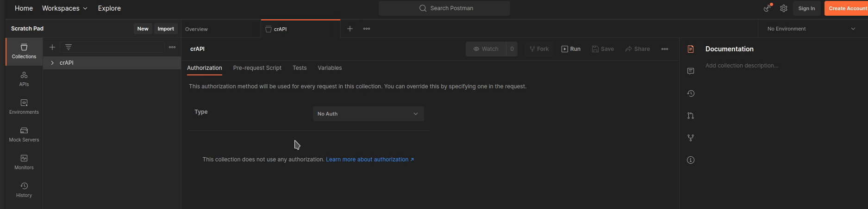Click the Run collection button
This screenshot has width=868, height=209.
(571, 49)
